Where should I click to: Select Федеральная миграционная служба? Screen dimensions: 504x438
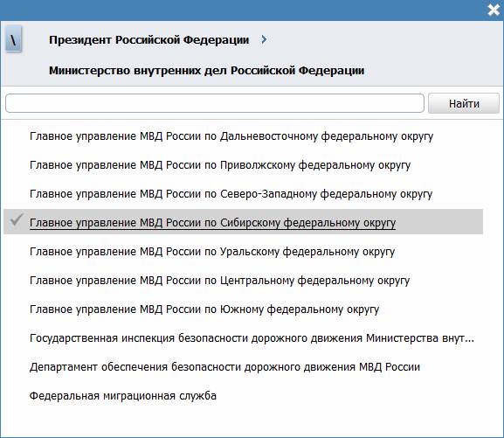click(x=123, y=396)
